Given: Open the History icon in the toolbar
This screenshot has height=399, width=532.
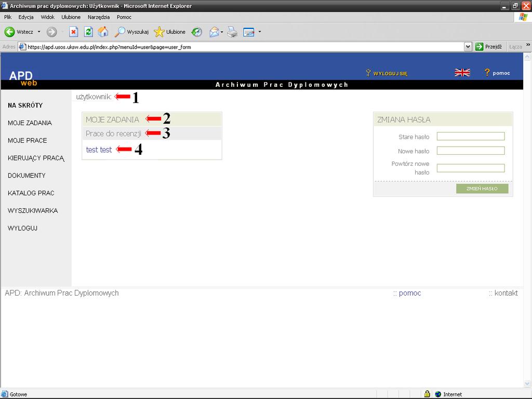Looking at the screenshot, I should (x=197, y=32).
